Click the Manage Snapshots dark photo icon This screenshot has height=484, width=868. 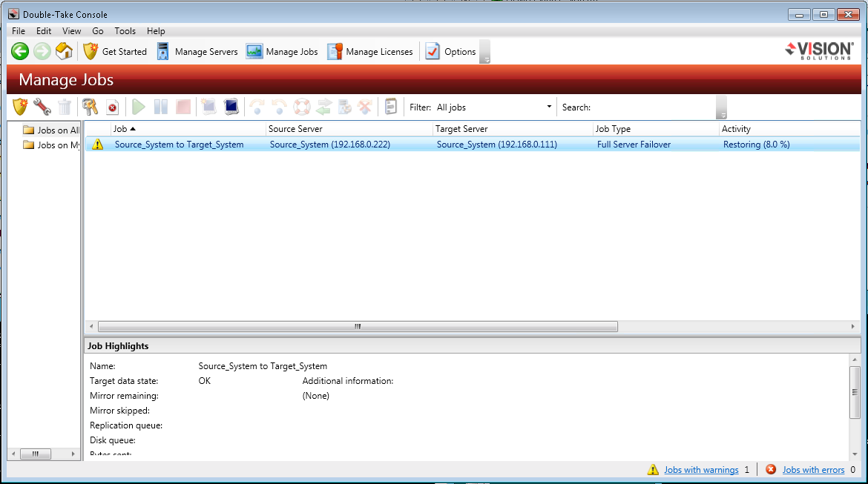point(231,107)
